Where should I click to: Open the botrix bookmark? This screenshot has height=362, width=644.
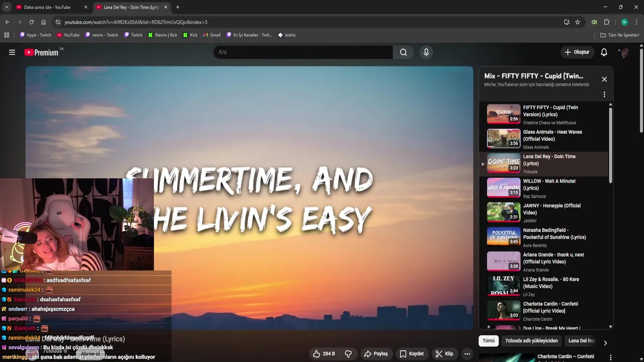pyautogui.click(x=287, y=35)
